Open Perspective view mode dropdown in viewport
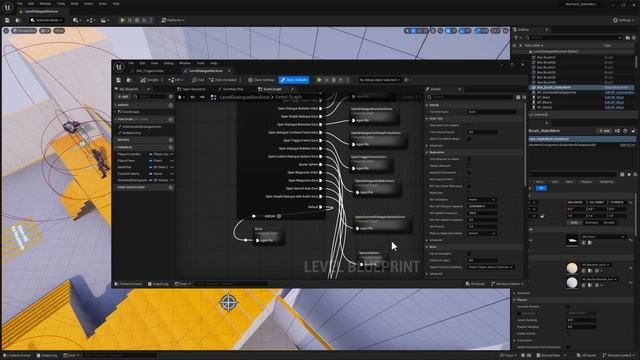The height and width of the screenshot is (360, 640). 24,31
